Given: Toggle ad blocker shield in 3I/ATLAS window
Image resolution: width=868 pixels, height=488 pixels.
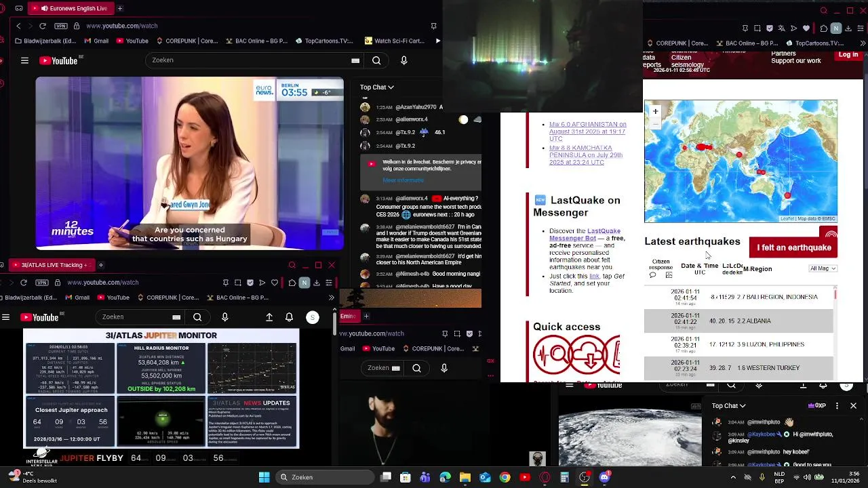Looking at the screenshot, I should (250, 283).
